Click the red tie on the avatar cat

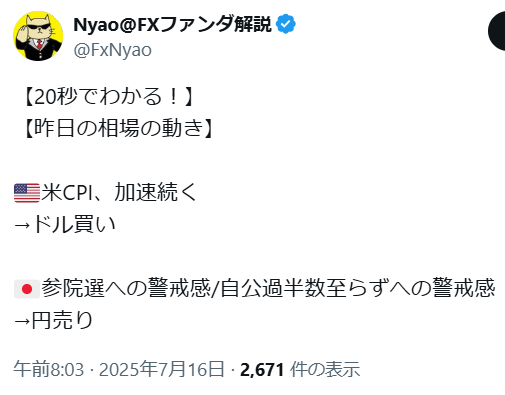[x=40, y=44]
